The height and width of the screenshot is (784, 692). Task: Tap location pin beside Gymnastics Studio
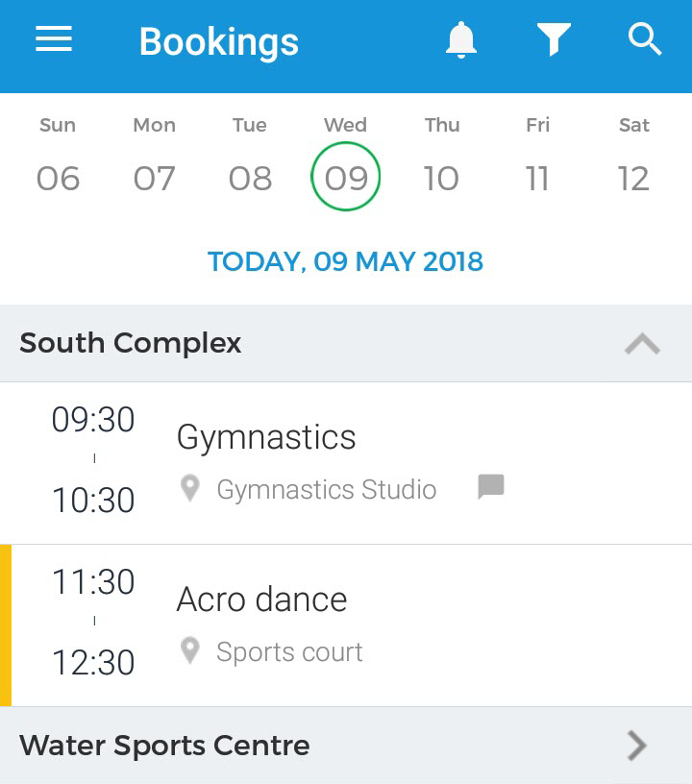190,488
